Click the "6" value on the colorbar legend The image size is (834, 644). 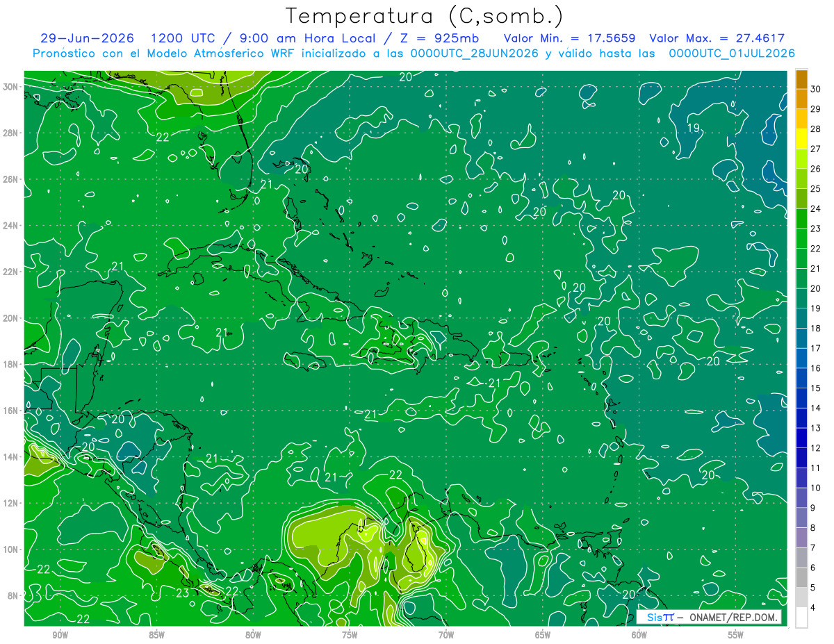(814, 568)
